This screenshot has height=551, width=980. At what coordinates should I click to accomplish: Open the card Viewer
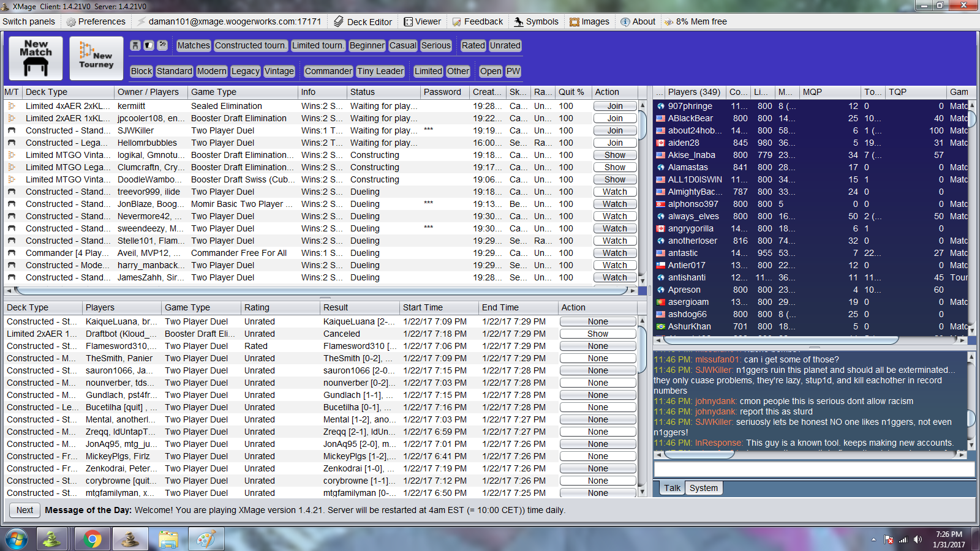point(423,21)
